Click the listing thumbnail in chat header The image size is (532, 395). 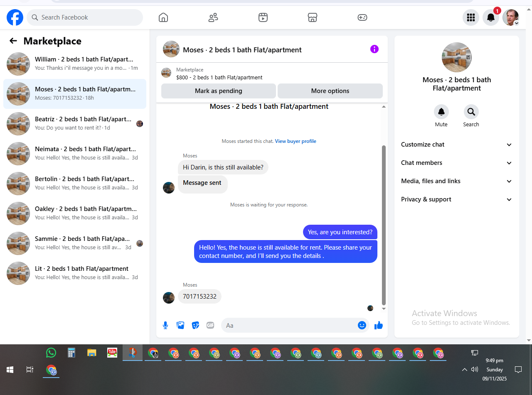(x=171, y=49)
